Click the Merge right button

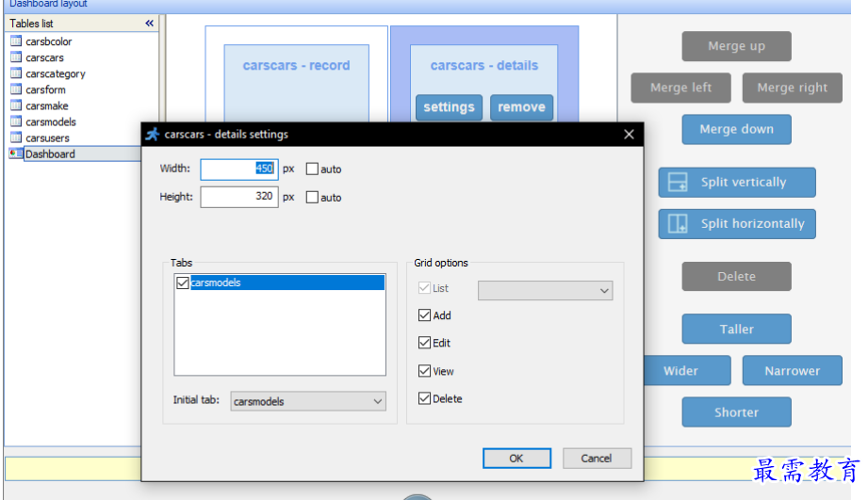[793, 88]
